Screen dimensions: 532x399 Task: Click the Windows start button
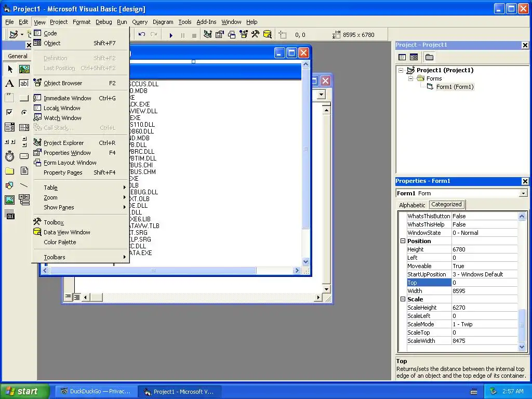point(25,391)
